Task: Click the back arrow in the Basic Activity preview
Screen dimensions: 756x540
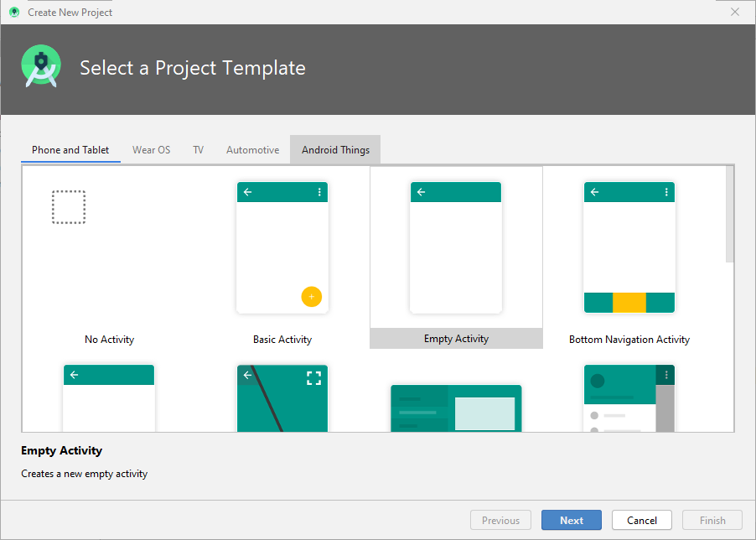Action: click(247, 192)
